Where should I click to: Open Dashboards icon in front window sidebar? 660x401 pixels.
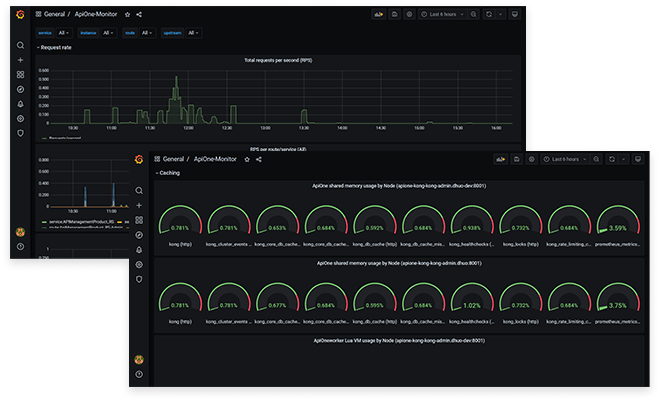[139, 220]
